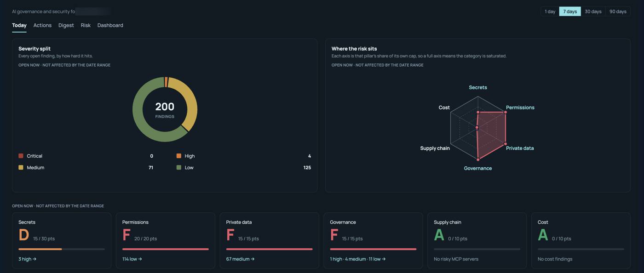
Task: Open Governance 1 high · 4 medium · 11 low link
Action: pyautogui.click(x=358, y=259)
